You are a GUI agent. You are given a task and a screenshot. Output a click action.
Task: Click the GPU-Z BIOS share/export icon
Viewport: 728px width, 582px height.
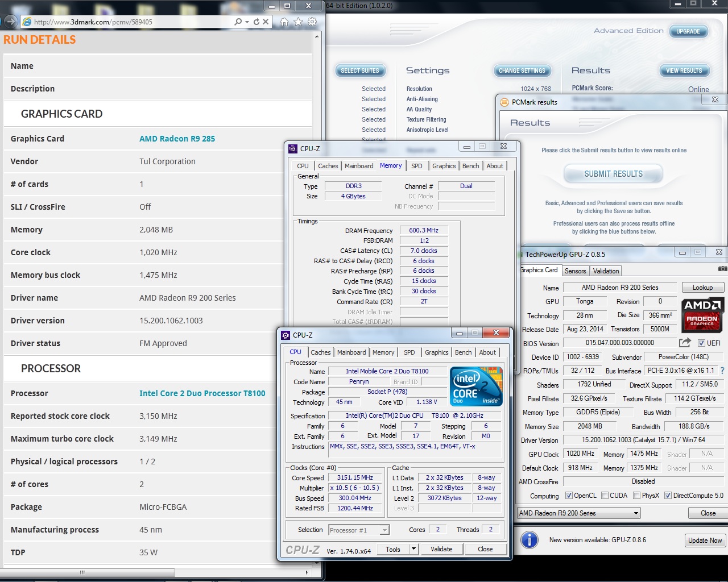click(685, 343)
